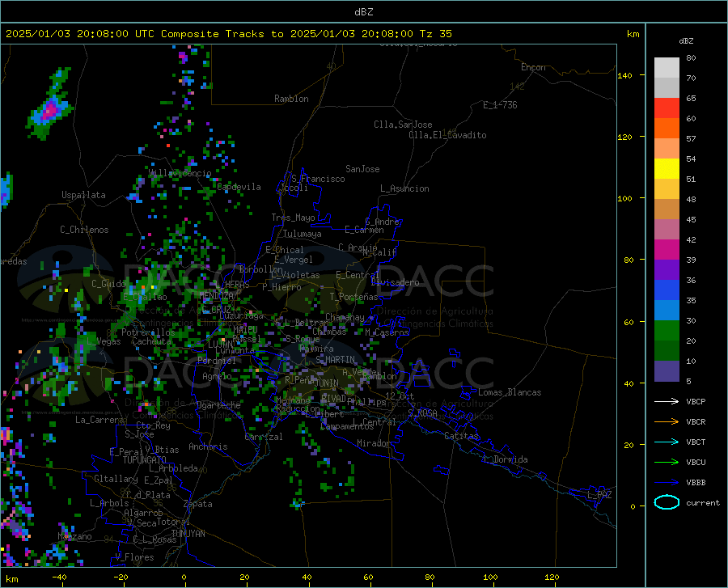Select the blue 35 dBZ color swatch

[x=667, y=290]
